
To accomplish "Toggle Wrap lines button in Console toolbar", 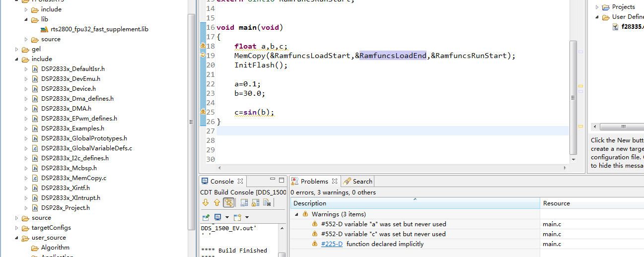I will tap(228, 202).
